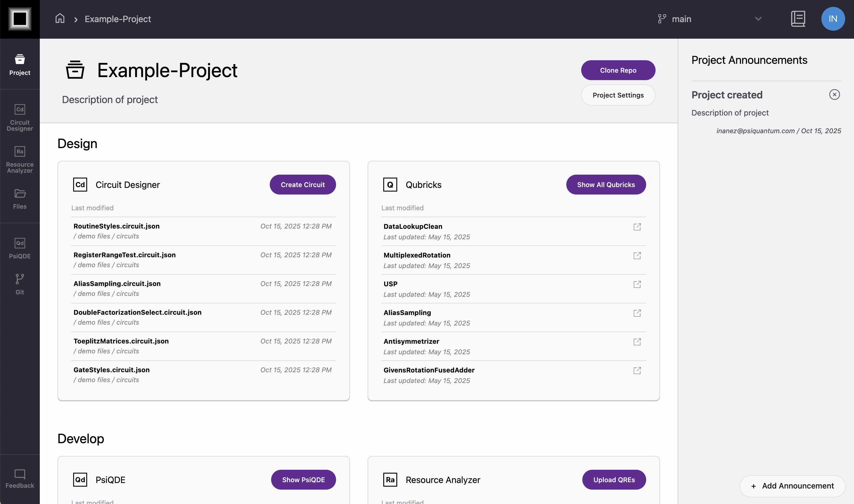Image resolution: width=854 pixels, height=504 pixels.
Task: Open USP external link icon
Action: pos(637,284)
